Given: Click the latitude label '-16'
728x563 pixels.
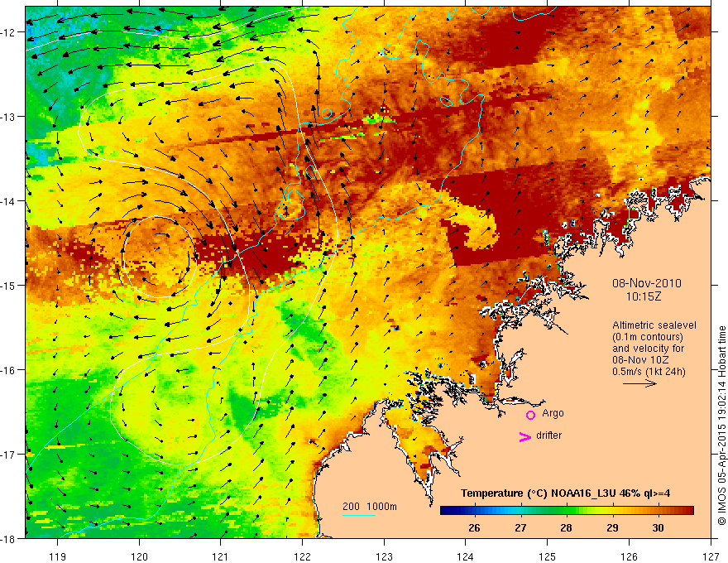Looking at the screenshot, I should 9,370.
